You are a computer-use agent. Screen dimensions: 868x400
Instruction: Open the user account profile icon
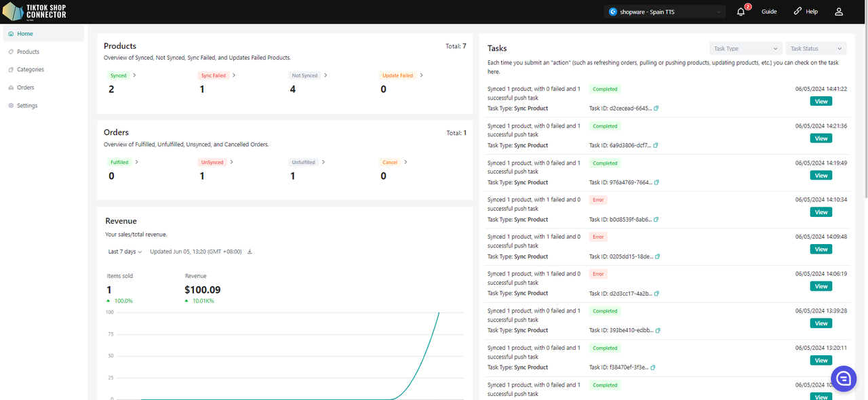pos(839,12)
